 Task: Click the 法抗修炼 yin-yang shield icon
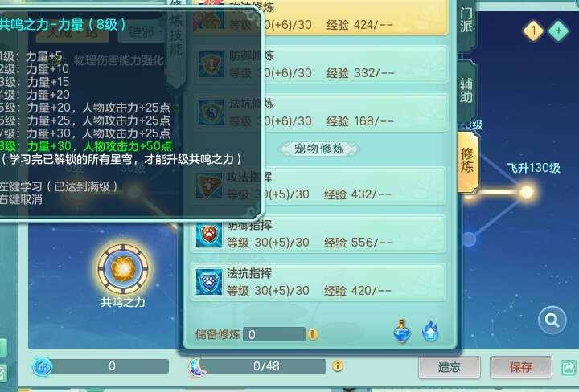click(211, 112)
